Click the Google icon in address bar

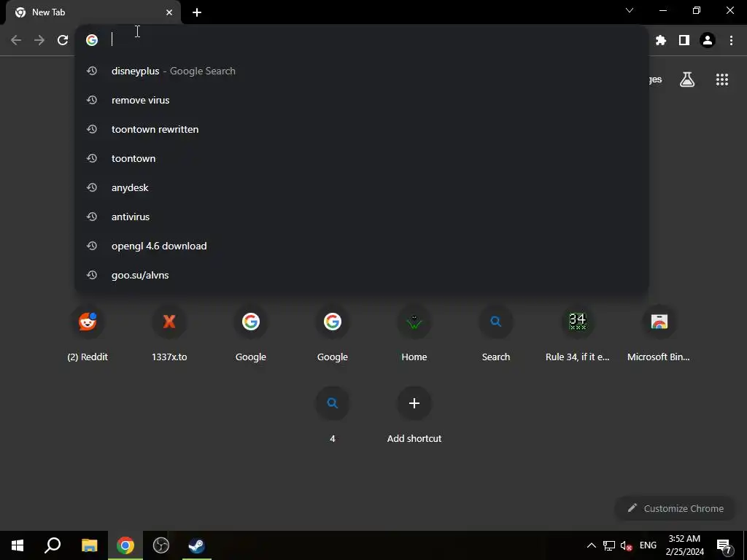(x=92, y=40)
